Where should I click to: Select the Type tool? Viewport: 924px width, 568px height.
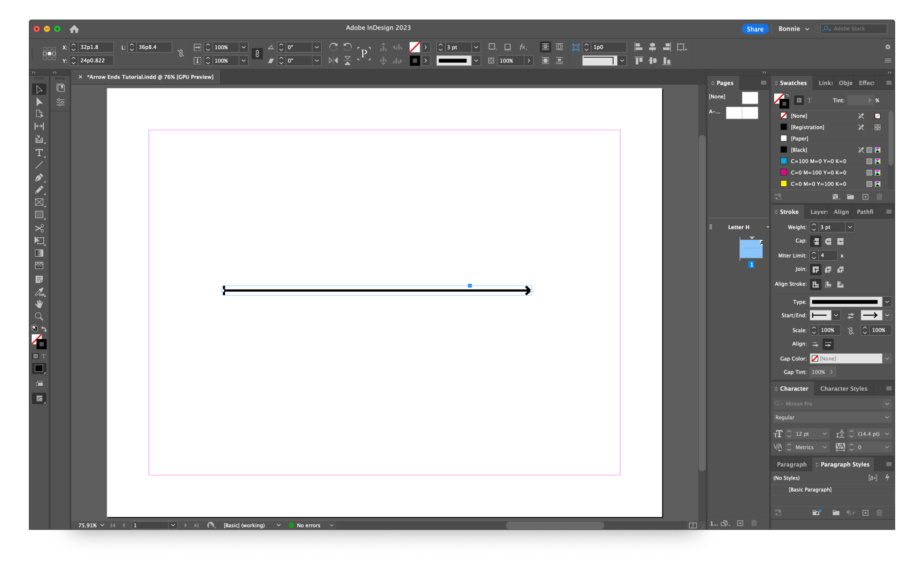39,153
